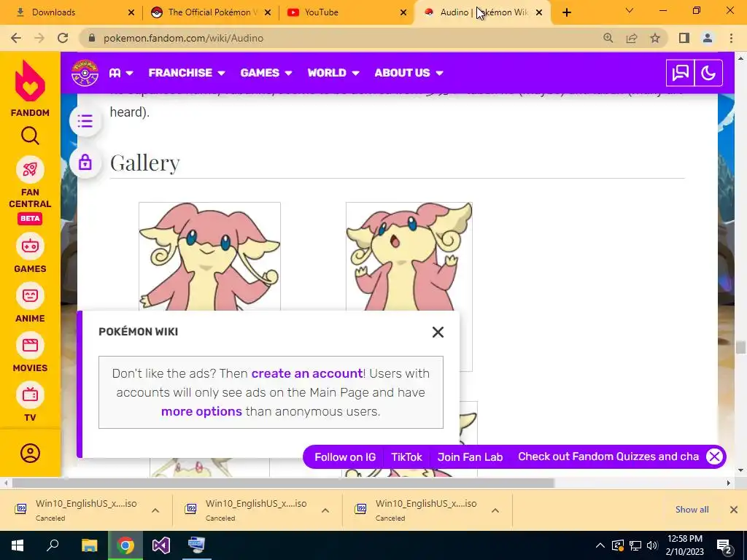
Task: Expand the WORLD menu
Action: coord(333,73)
